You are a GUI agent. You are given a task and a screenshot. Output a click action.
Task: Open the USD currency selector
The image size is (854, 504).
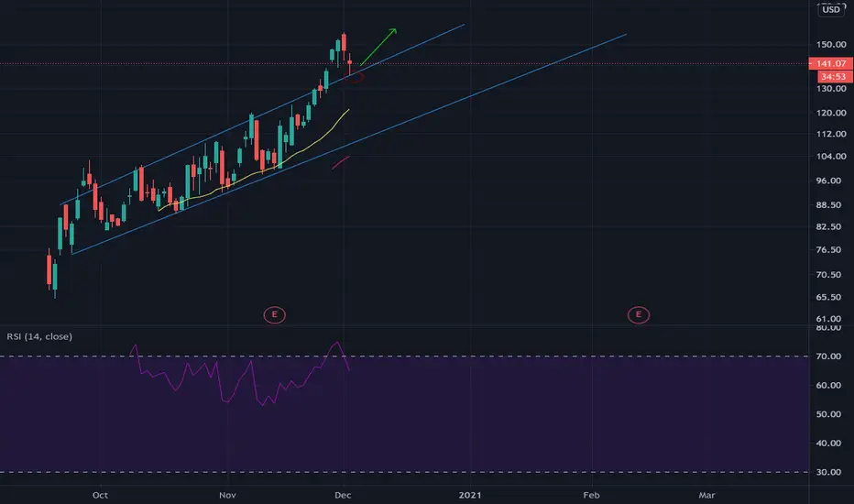click(x=831, y=9)
